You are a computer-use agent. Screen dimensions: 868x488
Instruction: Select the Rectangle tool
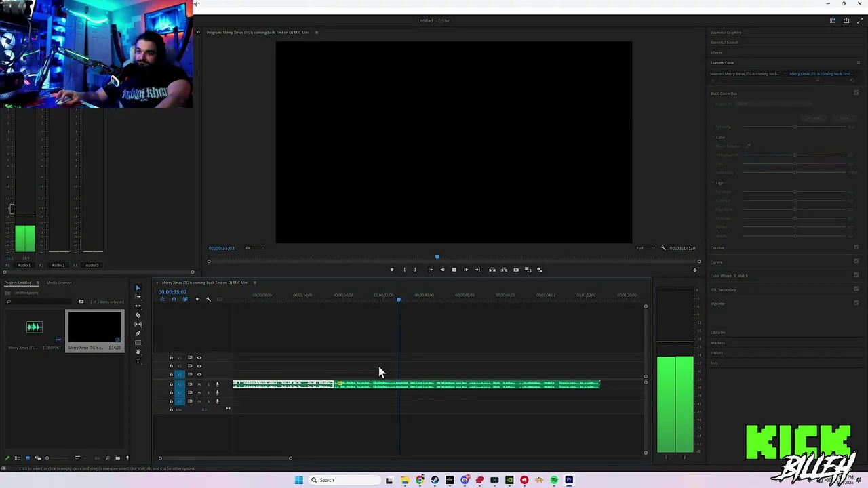(x=138, y=343)
